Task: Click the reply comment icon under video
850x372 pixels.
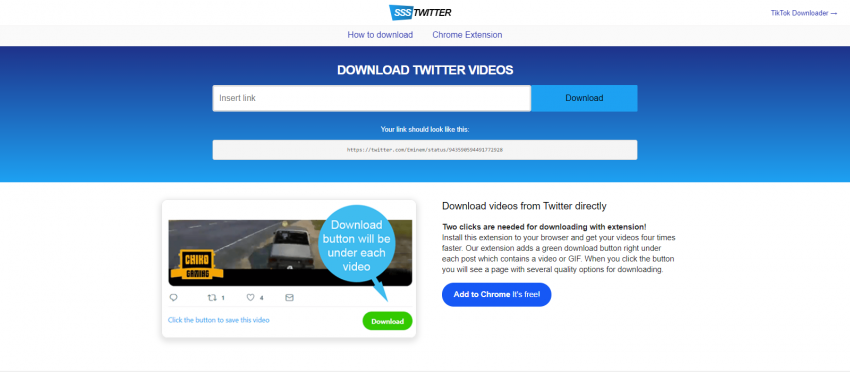Action: click(x=173, y=297)
